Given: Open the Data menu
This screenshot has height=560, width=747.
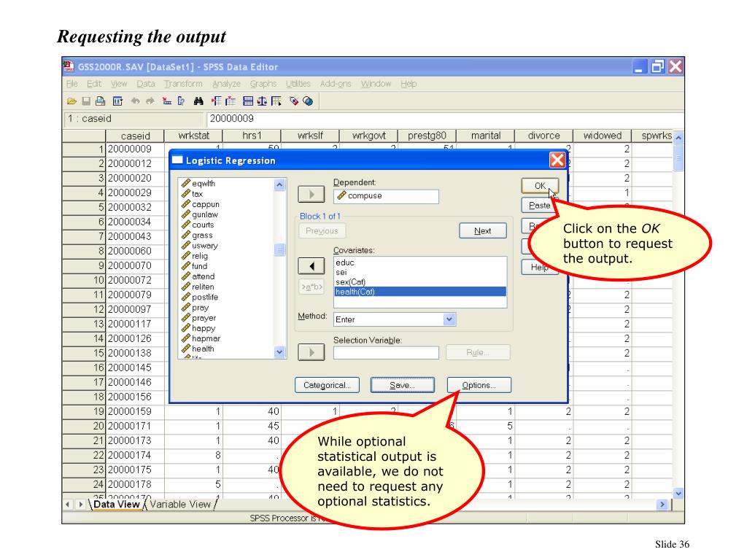Looking at the screenshot, I should point(146,84).
